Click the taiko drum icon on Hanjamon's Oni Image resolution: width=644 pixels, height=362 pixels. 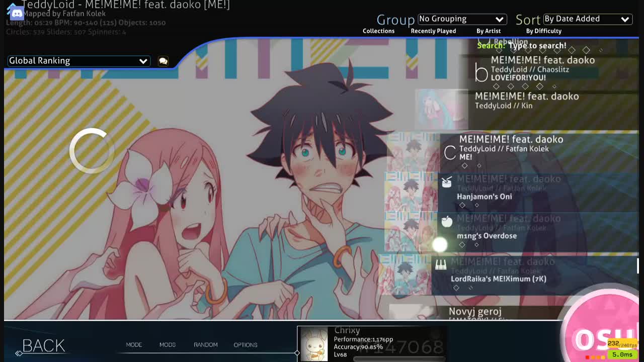click(x=447, y=182)
